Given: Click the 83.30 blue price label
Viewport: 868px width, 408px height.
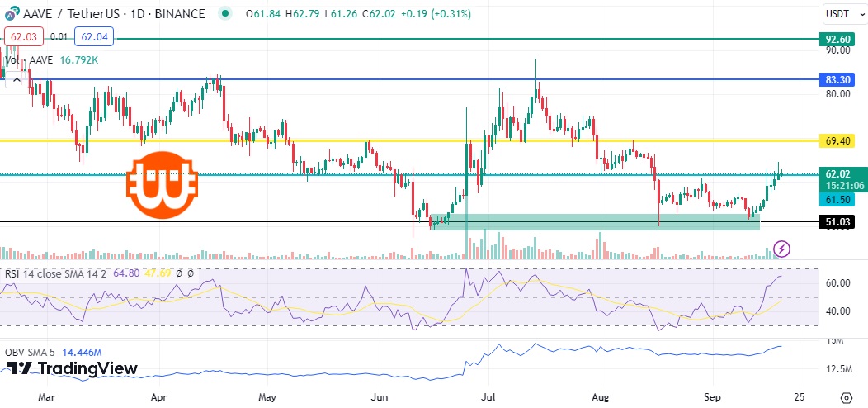Looking at the screenshot, I should 837,80.
